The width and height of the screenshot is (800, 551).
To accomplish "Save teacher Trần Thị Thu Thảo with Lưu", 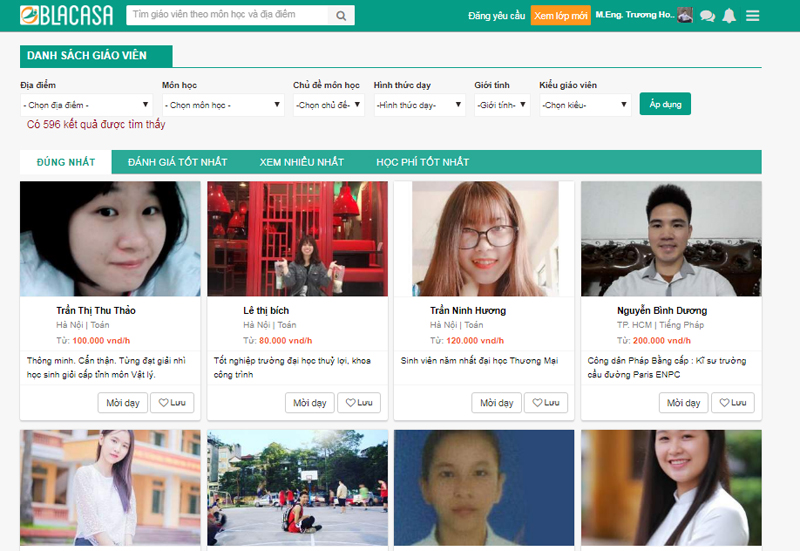I will point(172,403).
